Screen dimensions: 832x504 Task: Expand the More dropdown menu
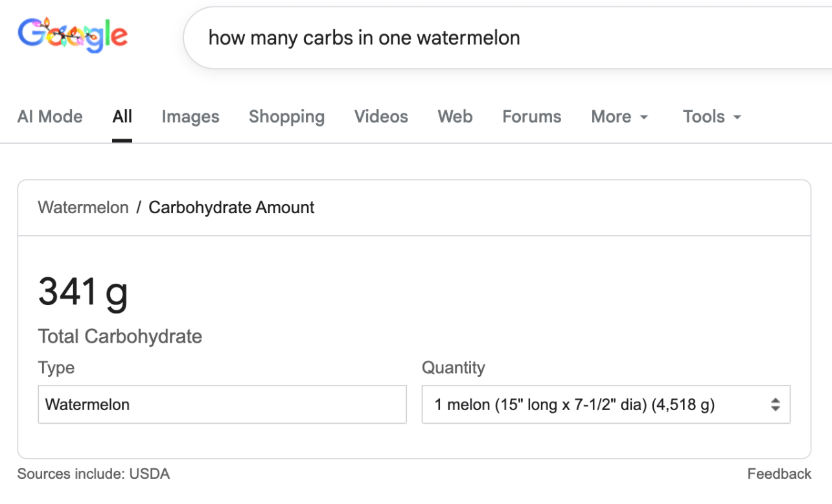(619, 117)
